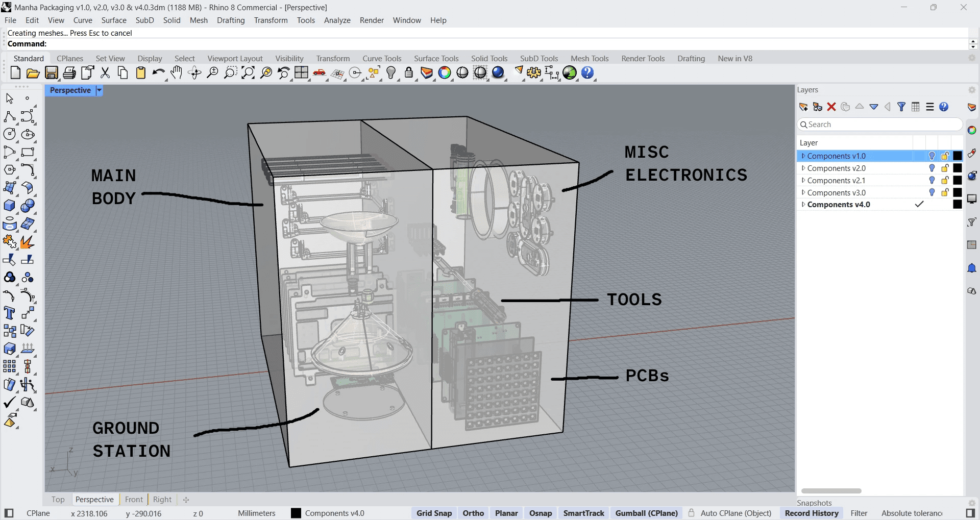This screenshot has width=980, height=520.
Task: Select the Pan hand tool
Action: click(176, 73)
